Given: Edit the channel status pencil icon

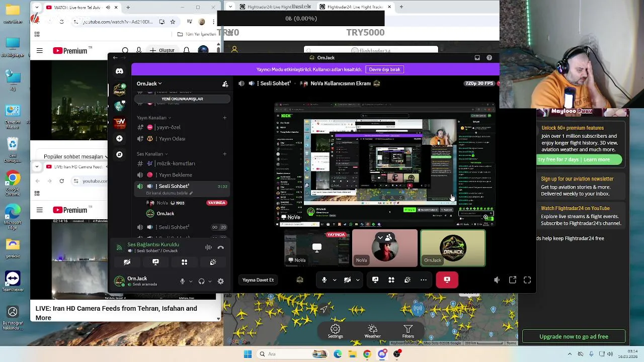Looking at the screenshot, I should [x=191, y=193].
